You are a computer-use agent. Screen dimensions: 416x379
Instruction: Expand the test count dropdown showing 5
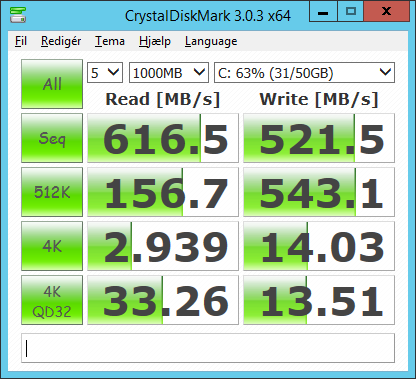(x=105, y=72)
